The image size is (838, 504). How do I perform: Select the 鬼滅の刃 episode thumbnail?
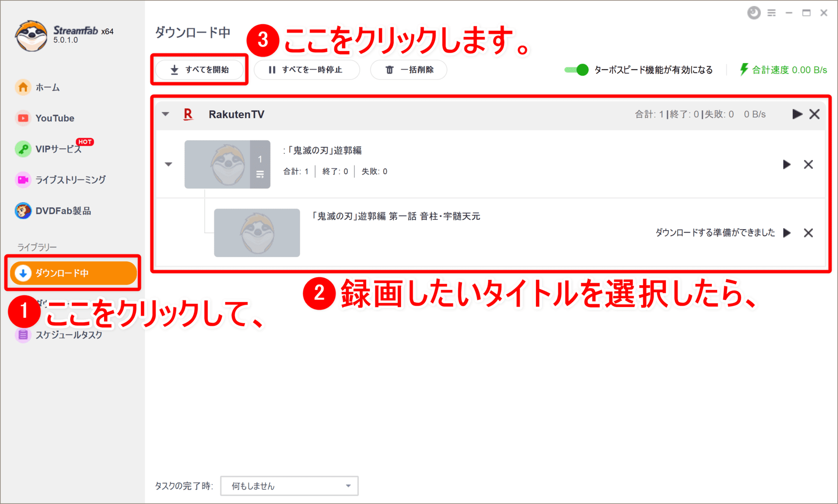pyautogui.click(x=256, y=232)
